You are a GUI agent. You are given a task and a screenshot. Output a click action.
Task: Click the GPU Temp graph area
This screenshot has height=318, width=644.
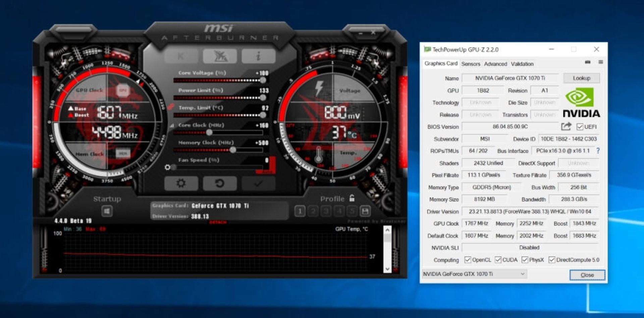point(216,252)
